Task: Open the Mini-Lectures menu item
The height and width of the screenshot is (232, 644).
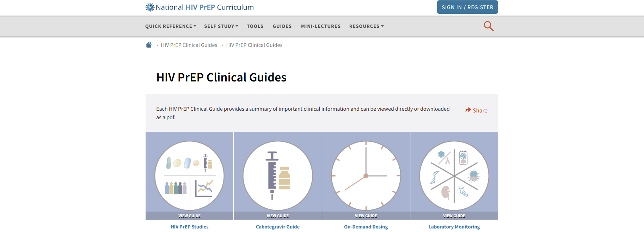Action: pos(321,26)
